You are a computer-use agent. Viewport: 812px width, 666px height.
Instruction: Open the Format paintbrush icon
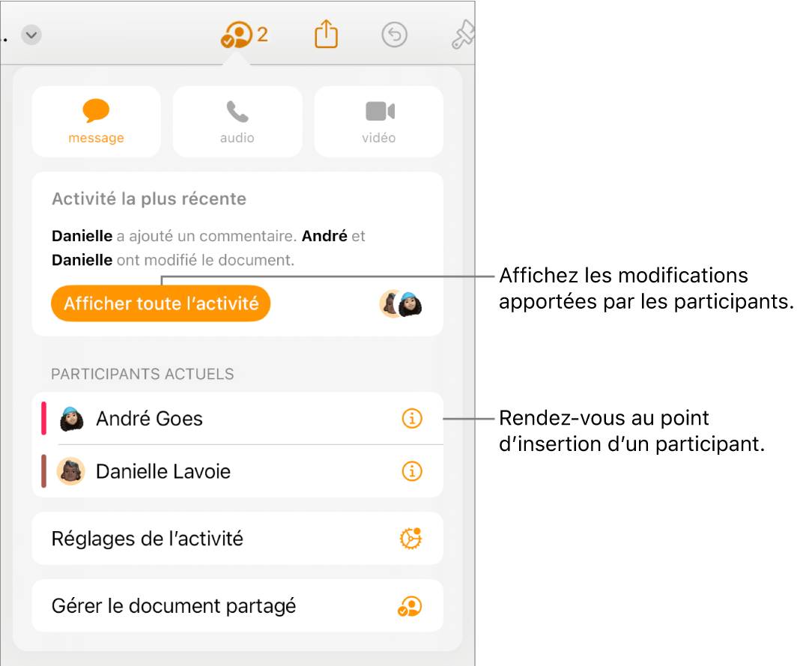click(x=464, y=34)
